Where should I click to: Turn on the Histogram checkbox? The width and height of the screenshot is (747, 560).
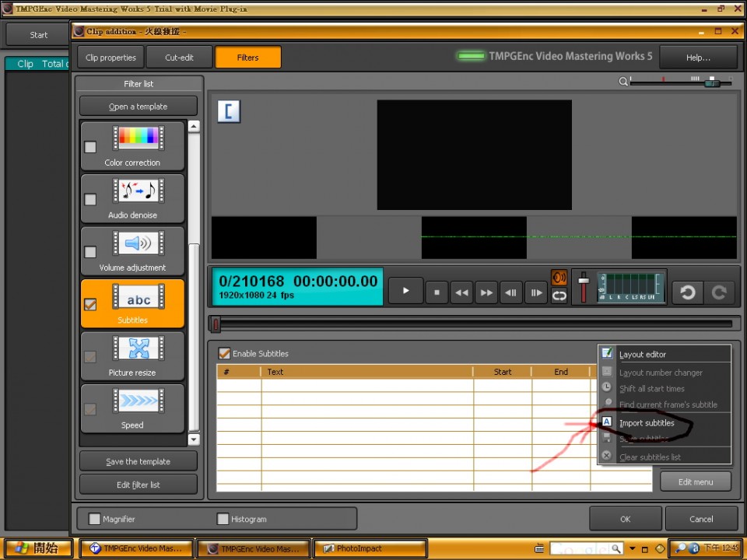223,519
